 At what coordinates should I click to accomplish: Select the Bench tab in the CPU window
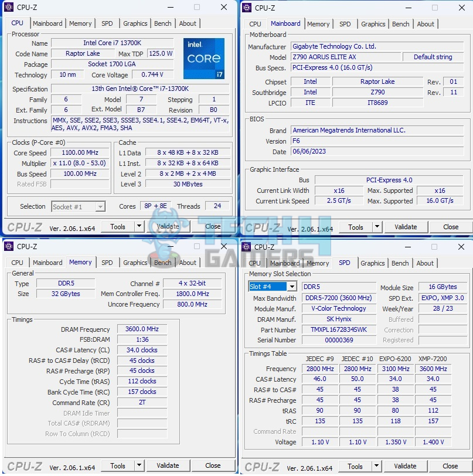[163, 23]
